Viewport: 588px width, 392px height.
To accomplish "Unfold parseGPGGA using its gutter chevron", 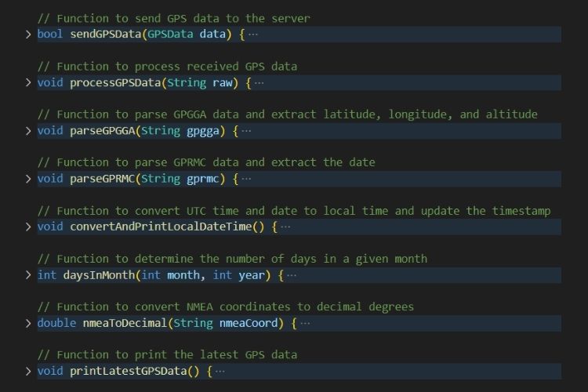I will pos(28,131).
